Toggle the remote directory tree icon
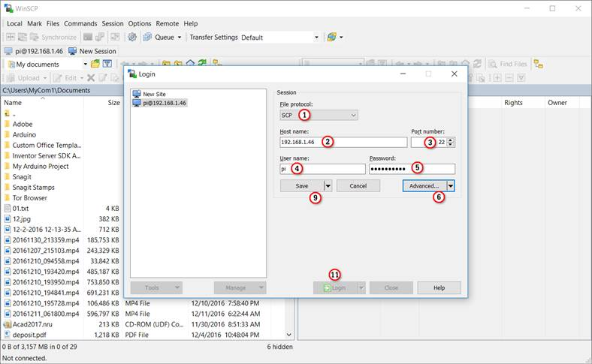This screenshot has height=364, width=592. [539, 64]
